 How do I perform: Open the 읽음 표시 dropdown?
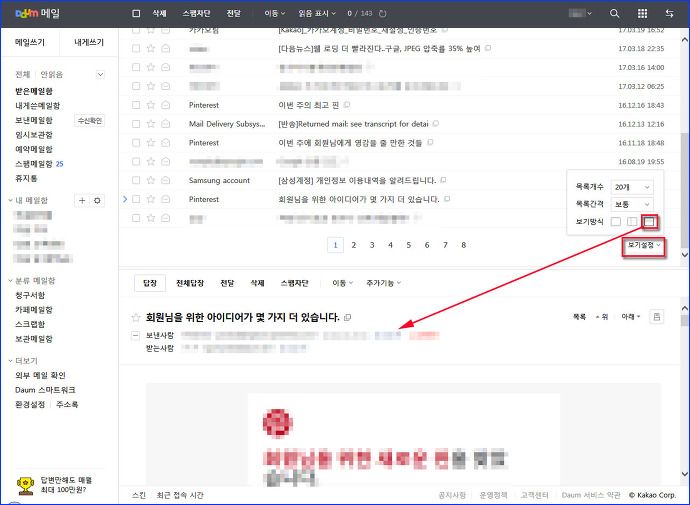(x=317, y=14)
